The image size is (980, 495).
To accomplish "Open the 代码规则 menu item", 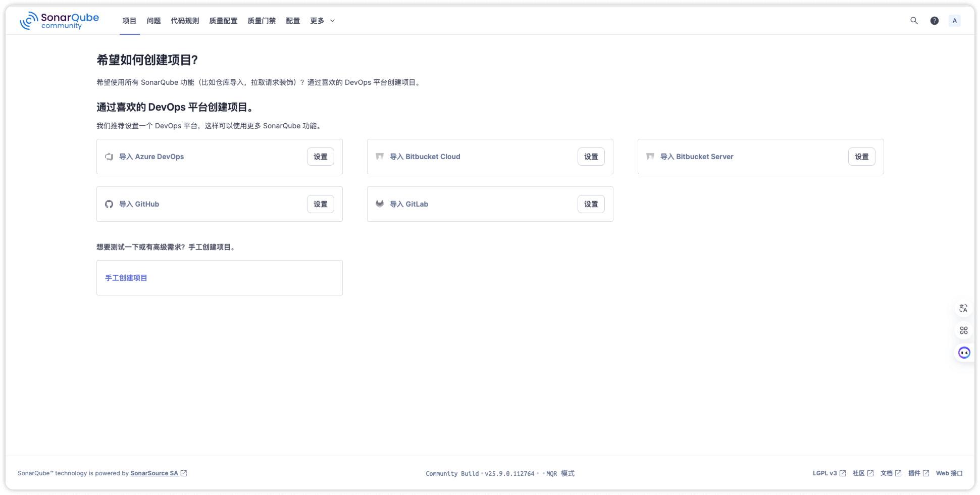I will point(185,21).
